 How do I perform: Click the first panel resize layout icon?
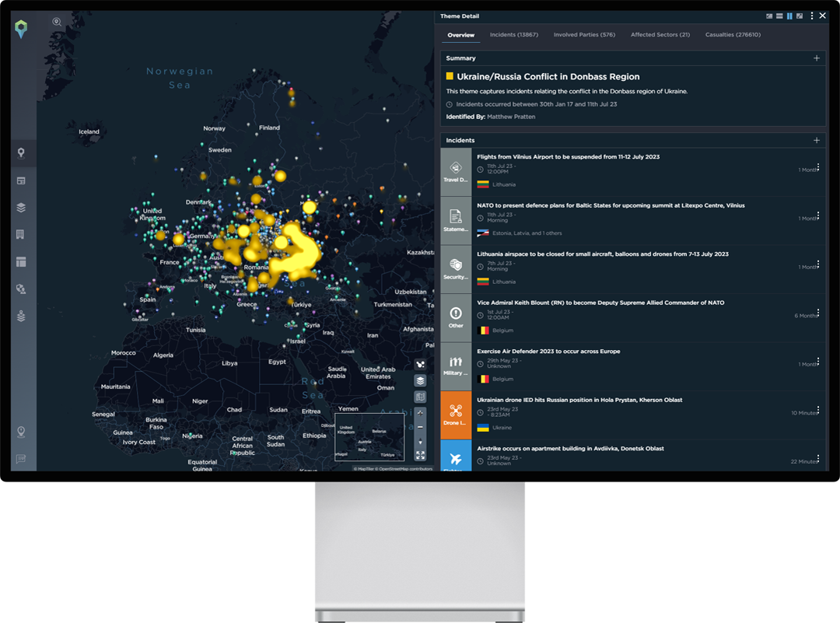(x=769, y=16)
